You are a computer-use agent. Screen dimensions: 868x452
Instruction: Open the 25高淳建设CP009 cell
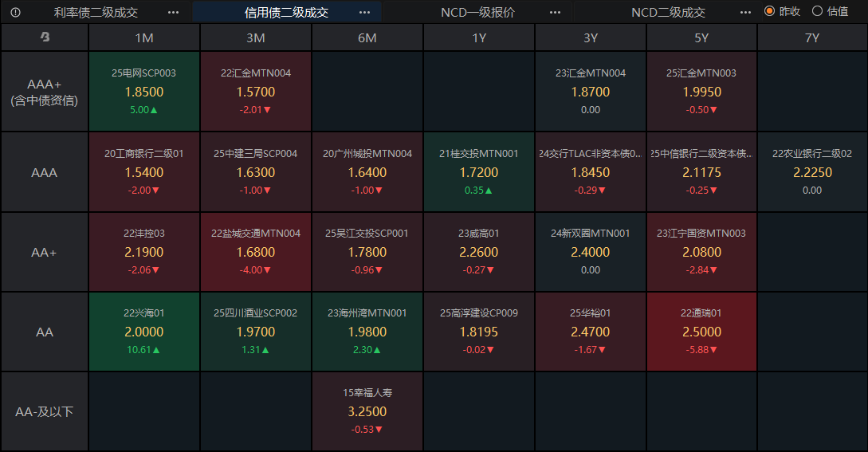pyautogui.click(x=479, y=332)
